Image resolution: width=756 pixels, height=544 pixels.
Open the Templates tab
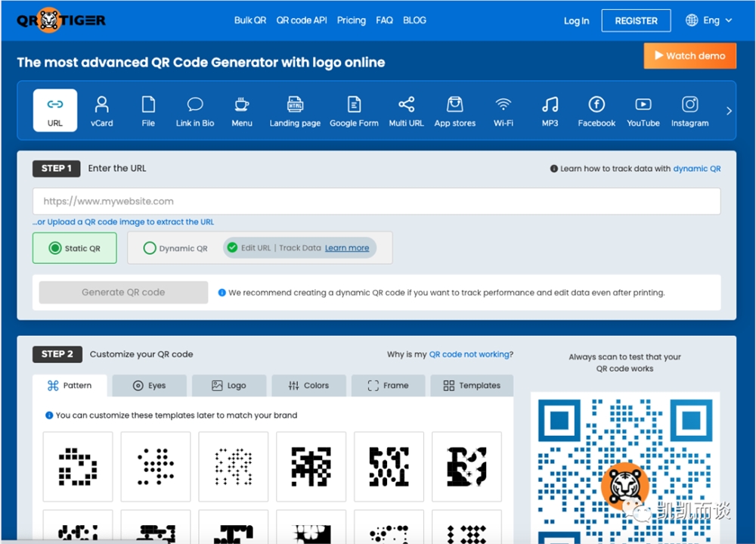click(472, 385)
